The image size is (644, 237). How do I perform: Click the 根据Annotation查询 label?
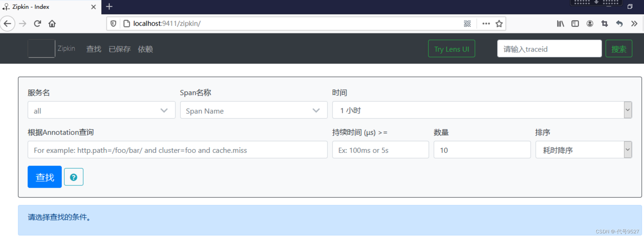pyautogui.click(x=61, y=132)
